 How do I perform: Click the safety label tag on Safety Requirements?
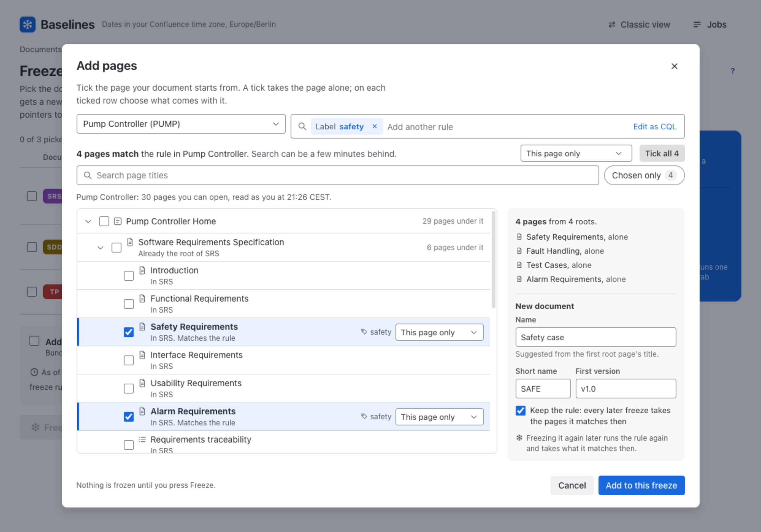[x=376, y=332]
